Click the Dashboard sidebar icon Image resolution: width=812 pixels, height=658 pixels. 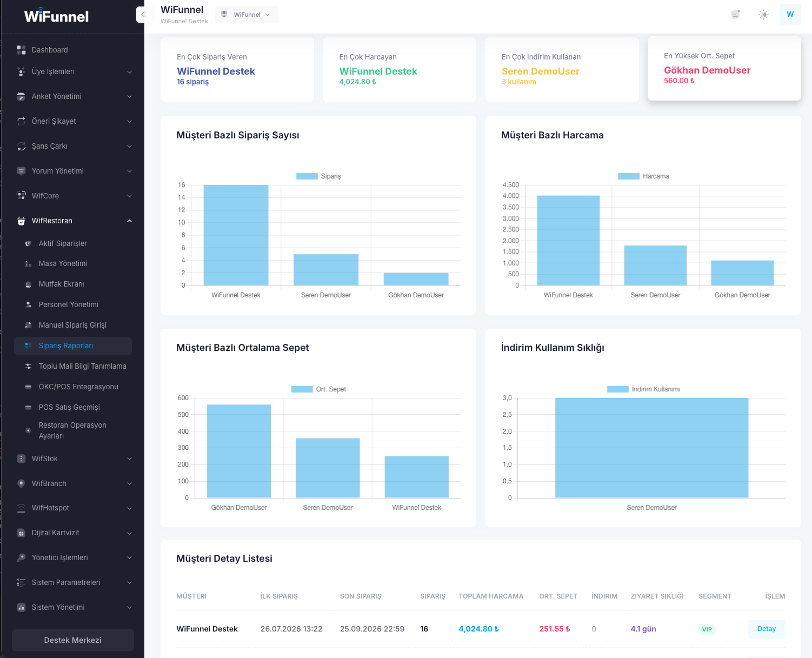[x=21, y=50]
